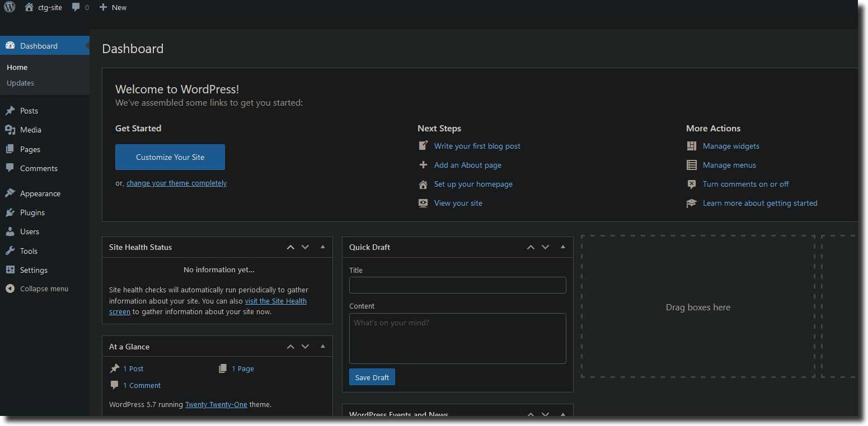Open the Media menu
The image size is (868, 426).
[x=45, y=130]
